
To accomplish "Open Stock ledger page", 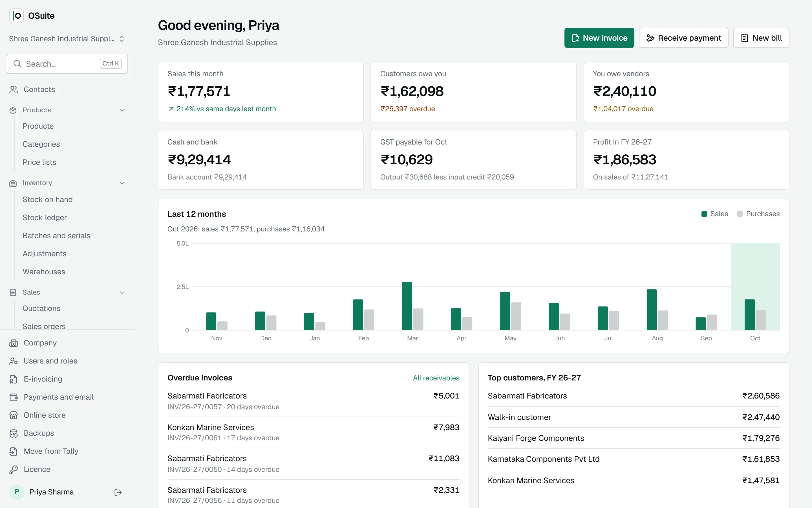I will 45,218.
